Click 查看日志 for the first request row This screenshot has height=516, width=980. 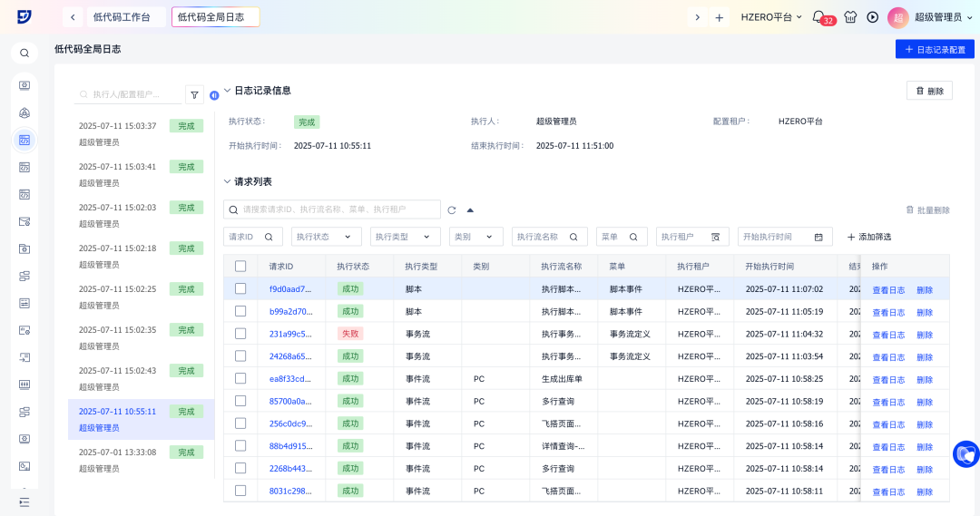pyautogui.click(x=887, y=290)
